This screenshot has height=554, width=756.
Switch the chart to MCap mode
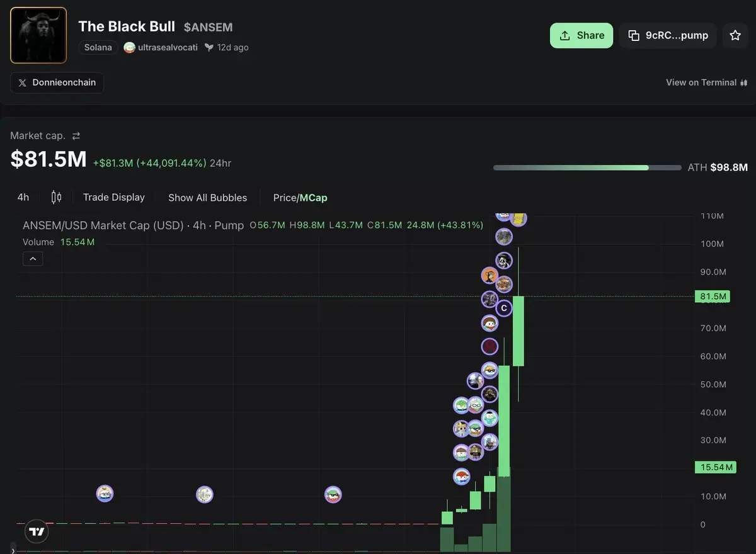coord(314,198)
